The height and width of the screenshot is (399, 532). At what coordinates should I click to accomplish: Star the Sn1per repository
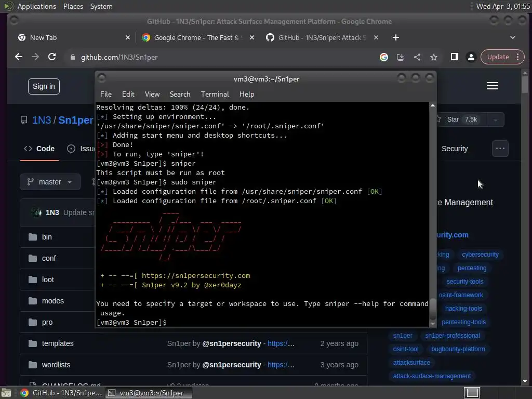point(461,119)
